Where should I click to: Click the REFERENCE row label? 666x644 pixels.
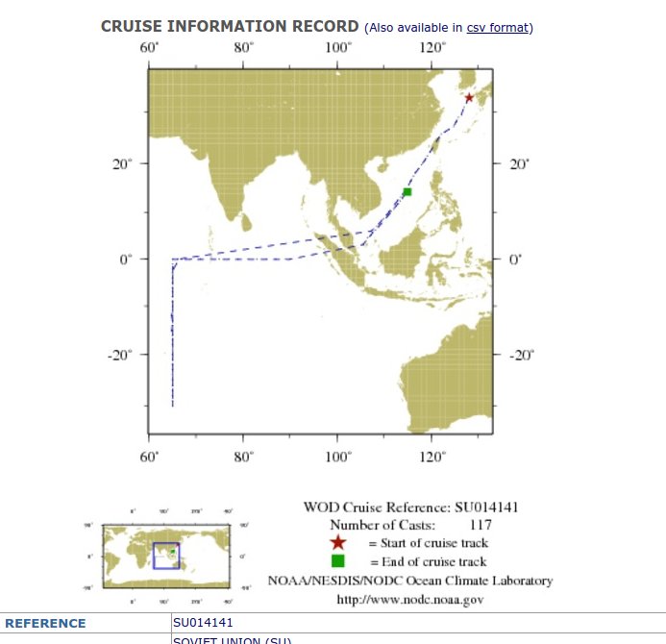coord(45,623)
